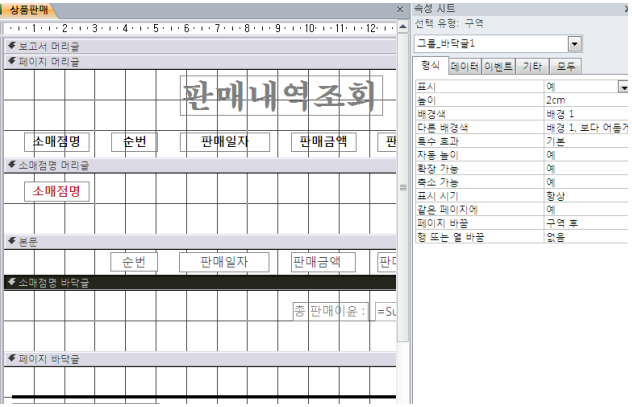Click the vertical scrollbar of the report designer
This screenshot has width=632, height=407.
click(x=403, y=200)
